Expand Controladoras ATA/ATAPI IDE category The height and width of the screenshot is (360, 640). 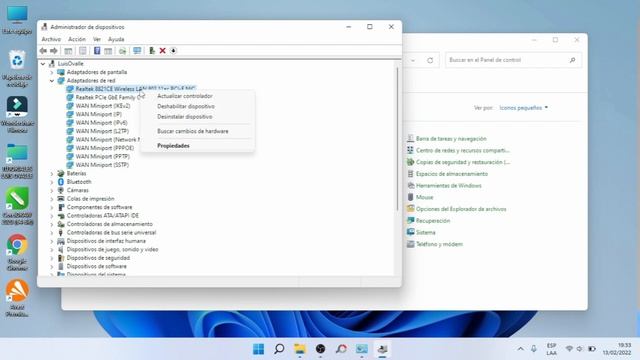(52, 216)
